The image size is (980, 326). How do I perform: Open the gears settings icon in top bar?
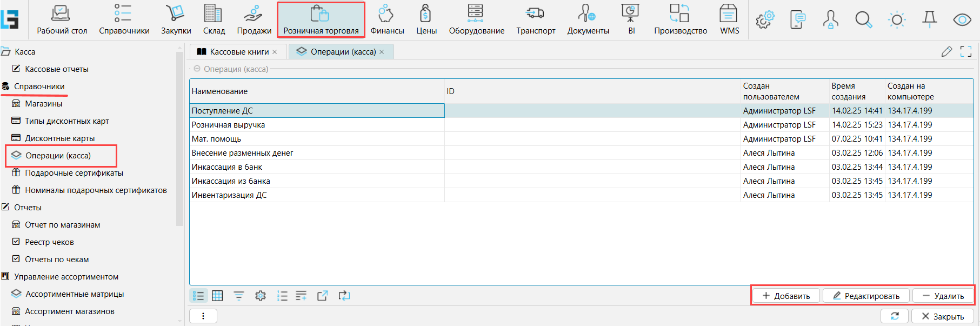click(x=765, y=20)
